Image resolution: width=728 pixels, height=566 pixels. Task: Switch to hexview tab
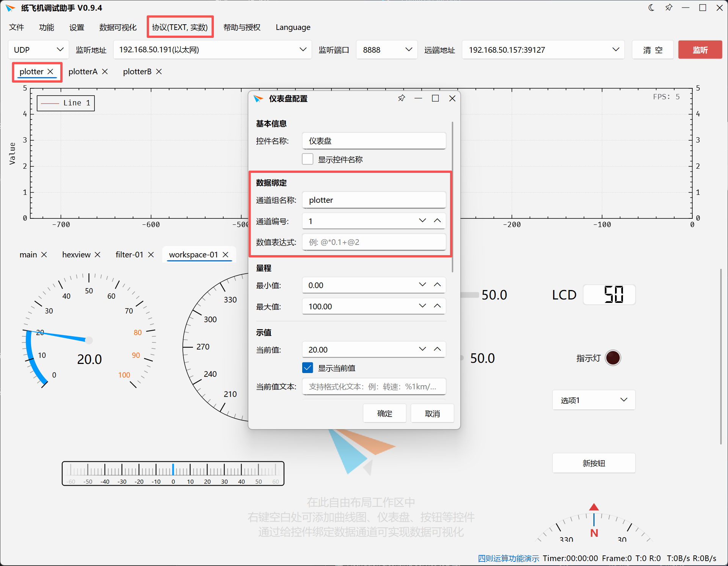[x=76, y=254]
